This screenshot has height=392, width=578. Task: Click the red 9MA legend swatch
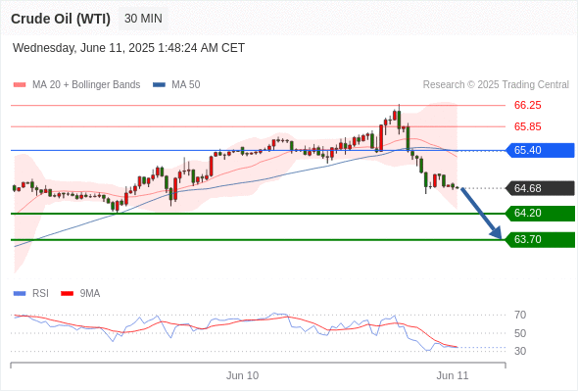click(x=67, y=294)
